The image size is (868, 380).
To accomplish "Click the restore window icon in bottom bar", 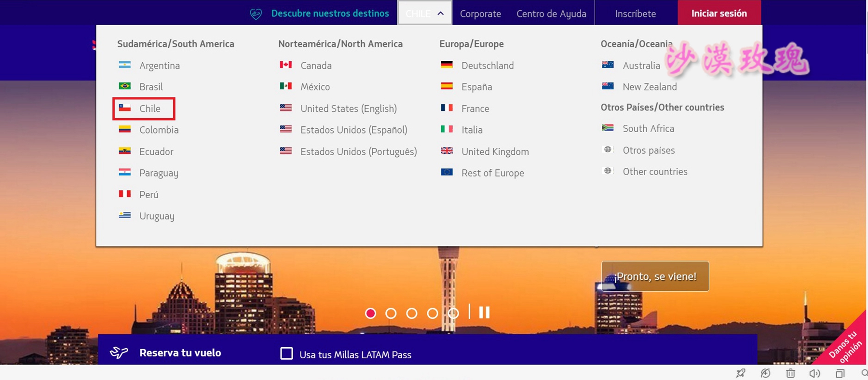I will [840, 373].
